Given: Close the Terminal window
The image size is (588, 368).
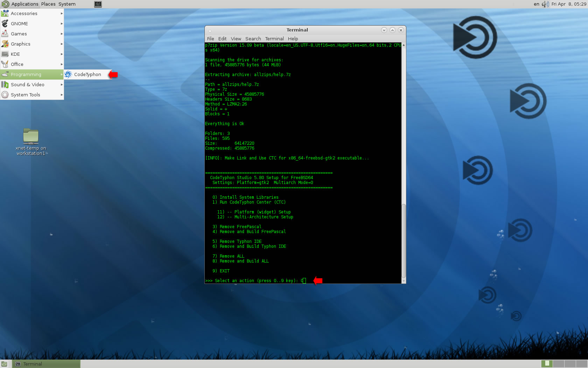Looking at the screenshot, I should point(401,30).
